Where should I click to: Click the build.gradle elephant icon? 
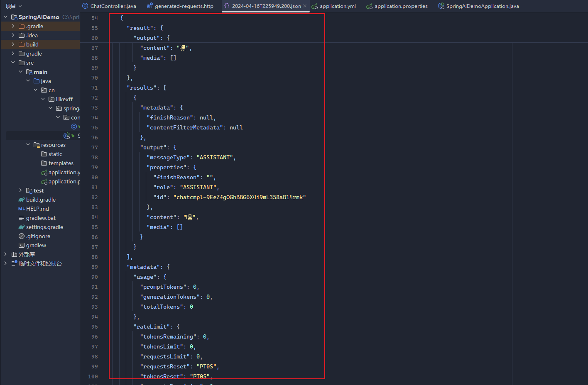point(22,200)
